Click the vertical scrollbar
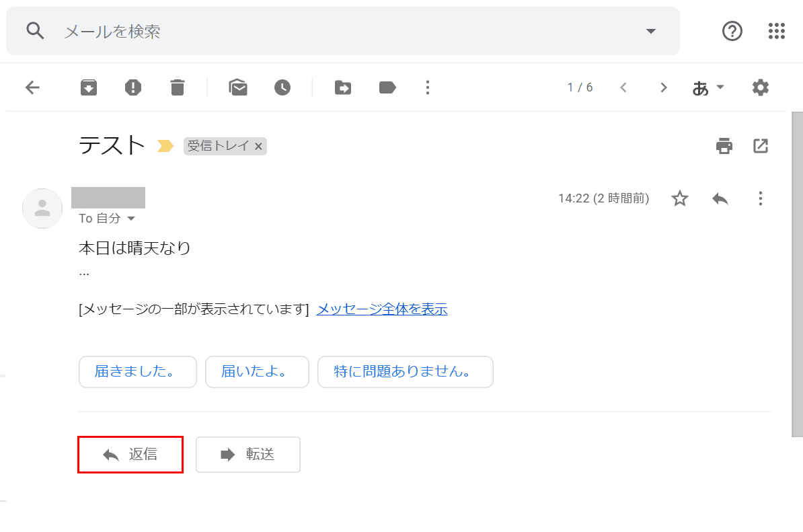The image size is (803, 532). click(798, 274)
